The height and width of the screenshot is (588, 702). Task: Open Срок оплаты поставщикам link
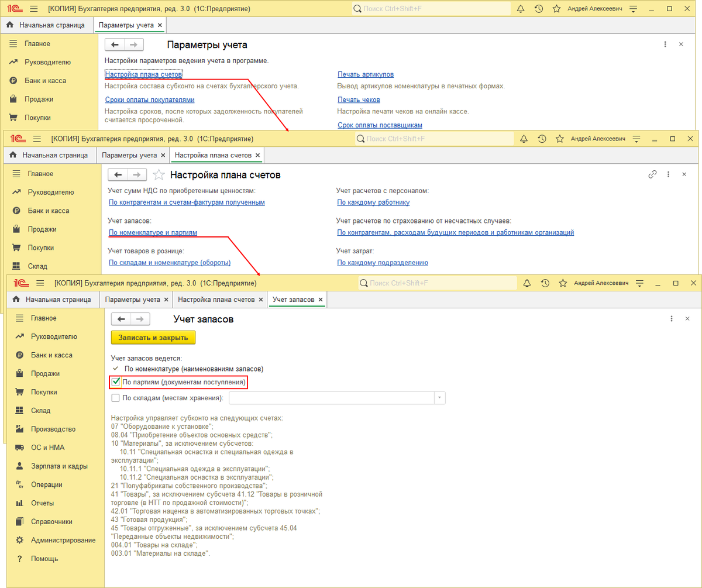pos(380,125)
